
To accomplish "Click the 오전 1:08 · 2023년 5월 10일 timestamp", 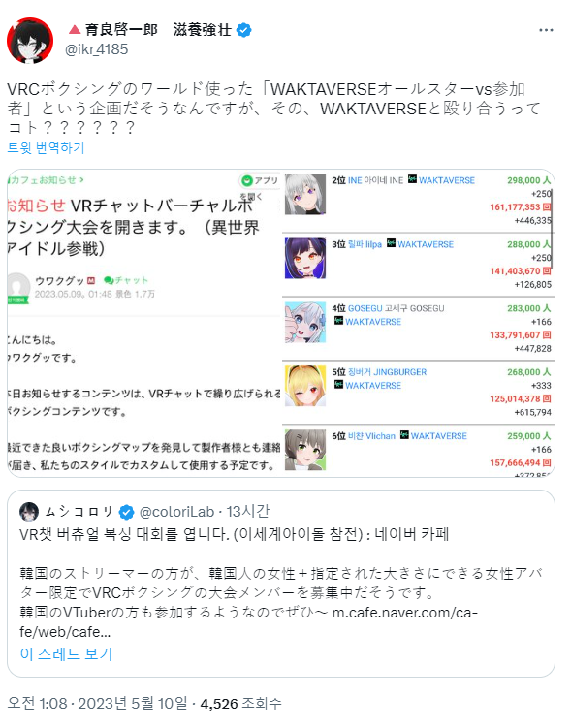I will point(98,703).
